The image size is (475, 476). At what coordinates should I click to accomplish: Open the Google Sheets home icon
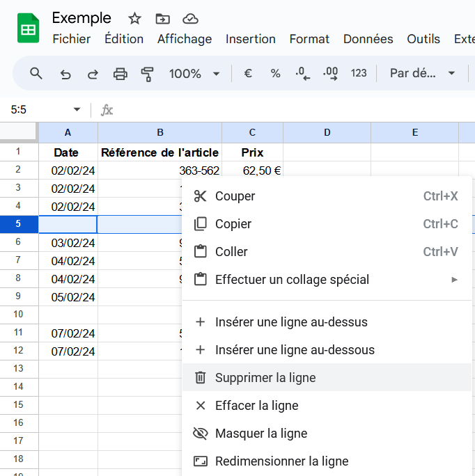pyautogui.click(x=29, y=28)
